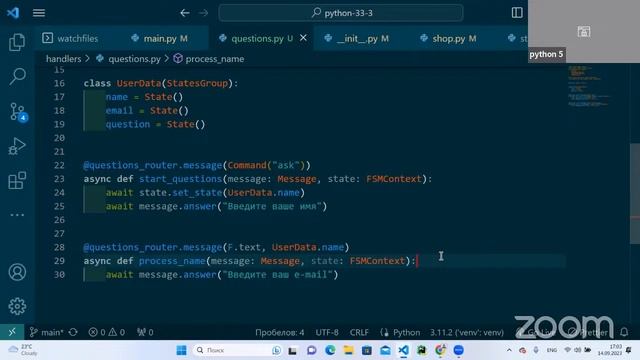Open the weather widget showing 23°C
Viewport: 640px width, 360px height.
tap(23, 350)
